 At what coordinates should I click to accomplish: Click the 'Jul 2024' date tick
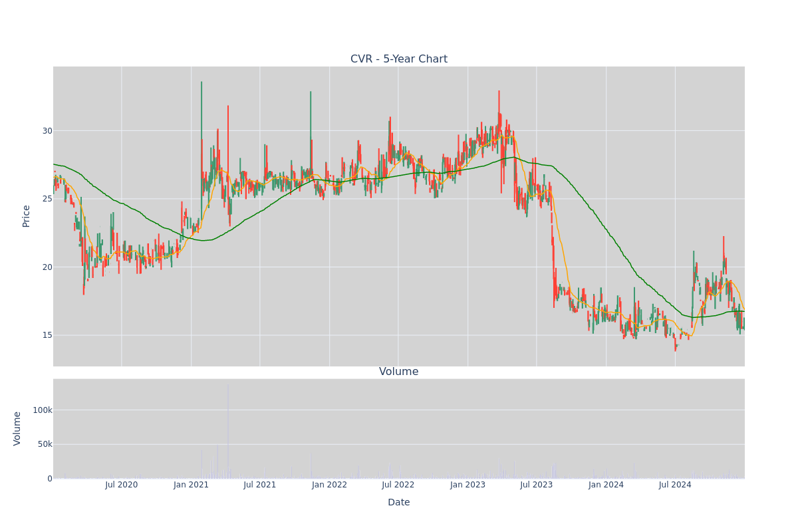coord(675,485)
